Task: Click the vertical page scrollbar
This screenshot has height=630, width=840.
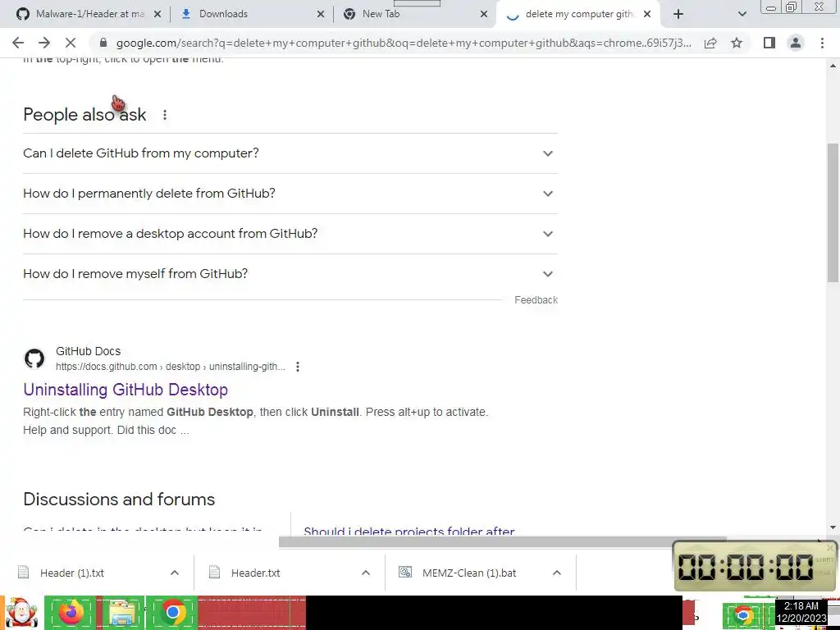Action: (833, 212)
